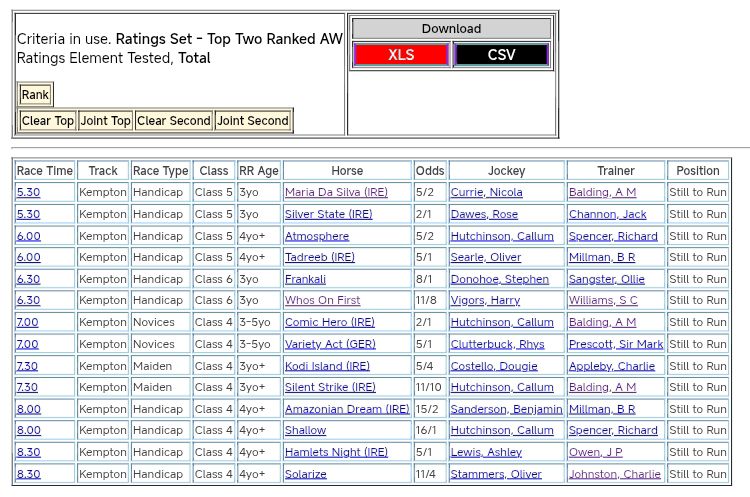The width and height of the screenshot is (750, 497).
Task: Open the Solarize horse link
Action: 305,474
